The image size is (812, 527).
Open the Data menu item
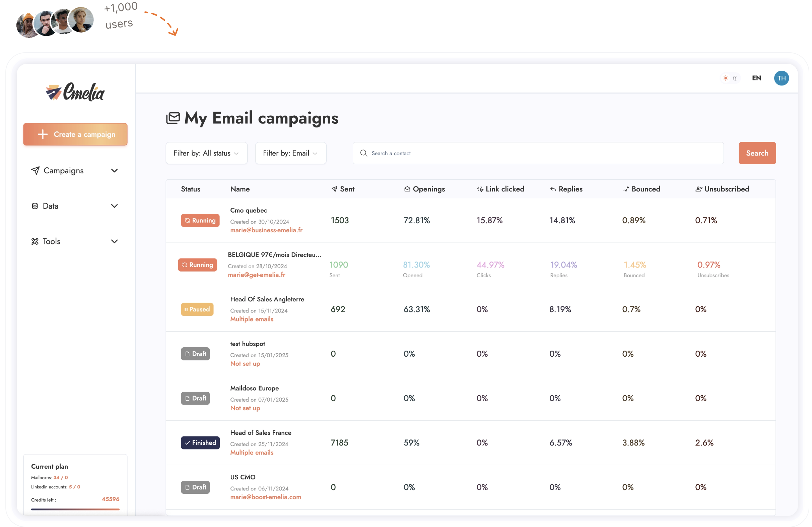[75, 206]
